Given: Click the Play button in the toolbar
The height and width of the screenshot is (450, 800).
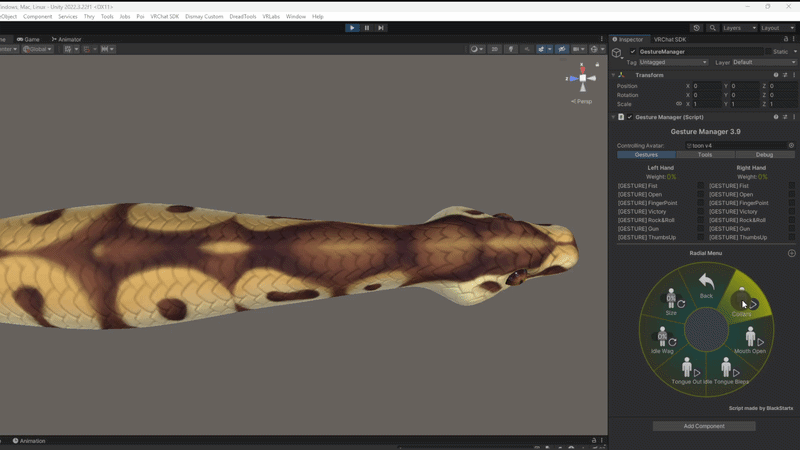Looking at the screenshot, I should 352,28.
